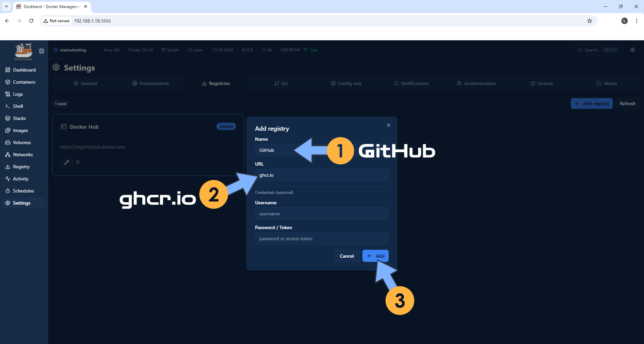Screen dimensions: 644x344
Task: Edit the Docker Hub registry with pencil icon
Action: coord(66,162)
